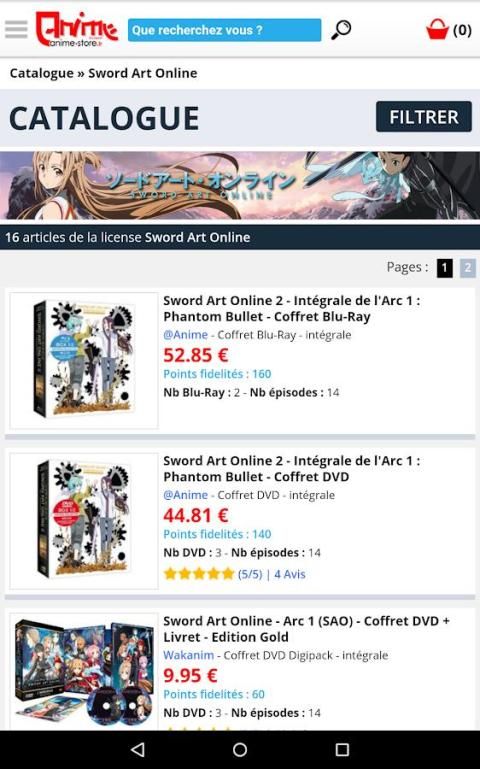Click the Anime-store logo
Screen dimensions: 480x769
pos(77,29)
